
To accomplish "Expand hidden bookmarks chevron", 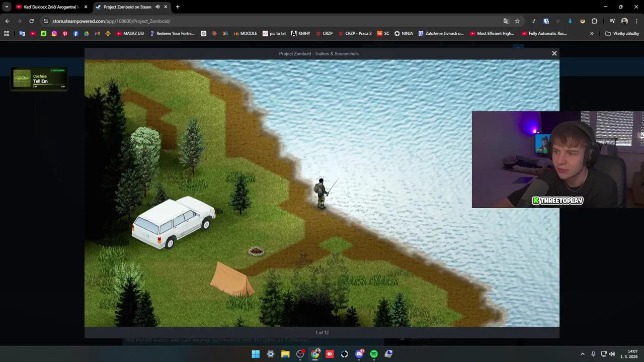I will tap(592, 34).
